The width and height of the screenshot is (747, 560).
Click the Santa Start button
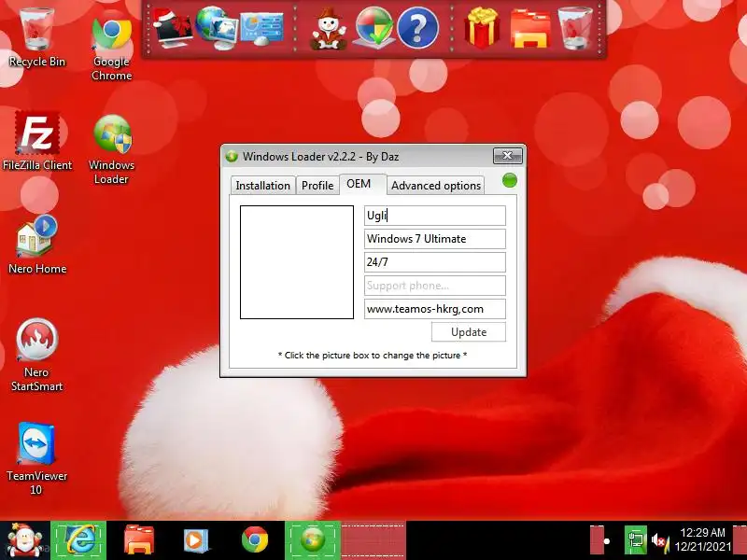pos(24,540)
